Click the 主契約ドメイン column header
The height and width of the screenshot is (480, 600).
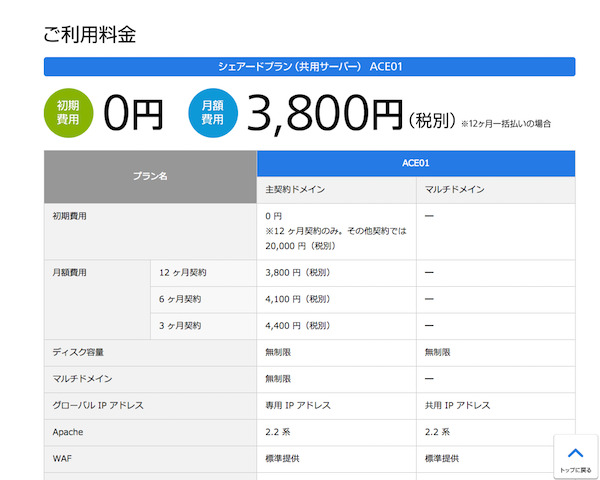[336, 190]
